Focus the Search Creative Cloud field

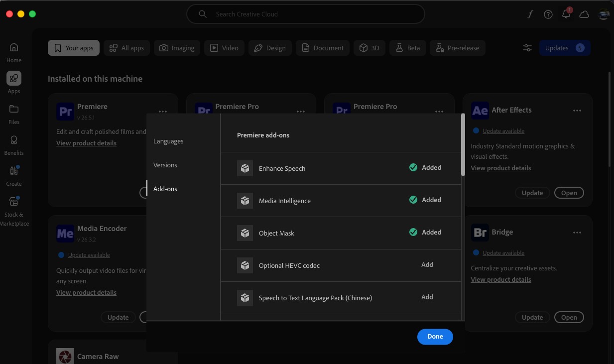(306, 14)
